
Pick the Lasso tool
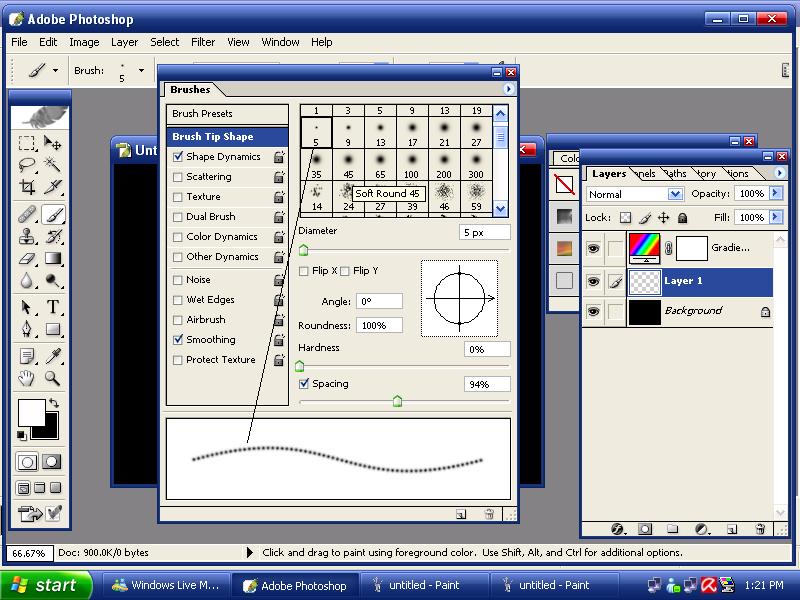click(x=28, y=165)
